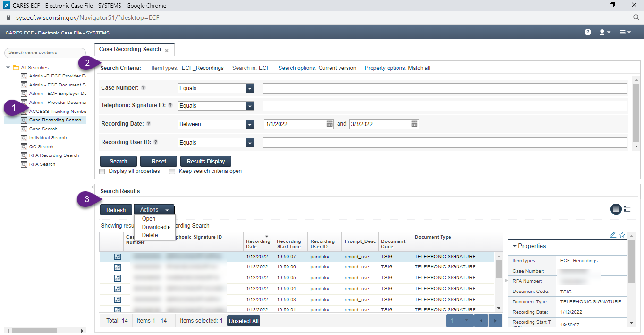Click the Reset button
Image resolution: width=644 pixels, height=335 pixels.
point(159,162)
